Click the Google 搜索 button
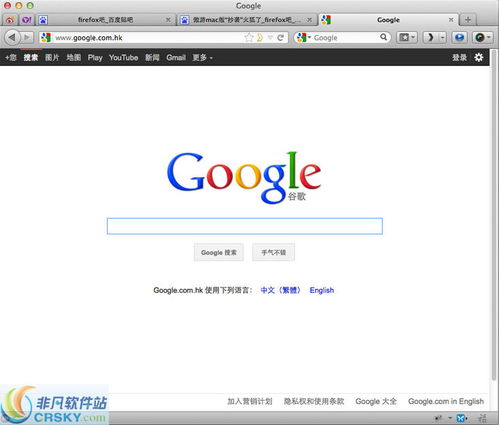Viewport: 499px width, 425px height. (x=219, y=252)
